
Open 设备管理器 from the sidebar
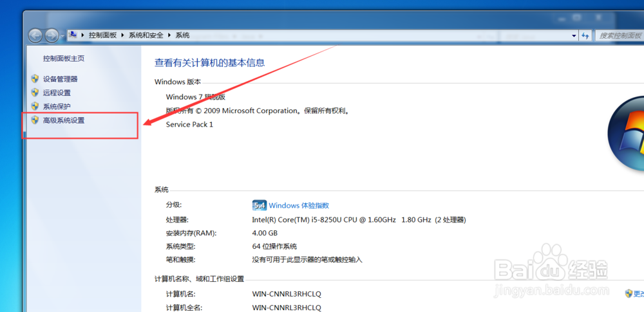coord(60,79)
